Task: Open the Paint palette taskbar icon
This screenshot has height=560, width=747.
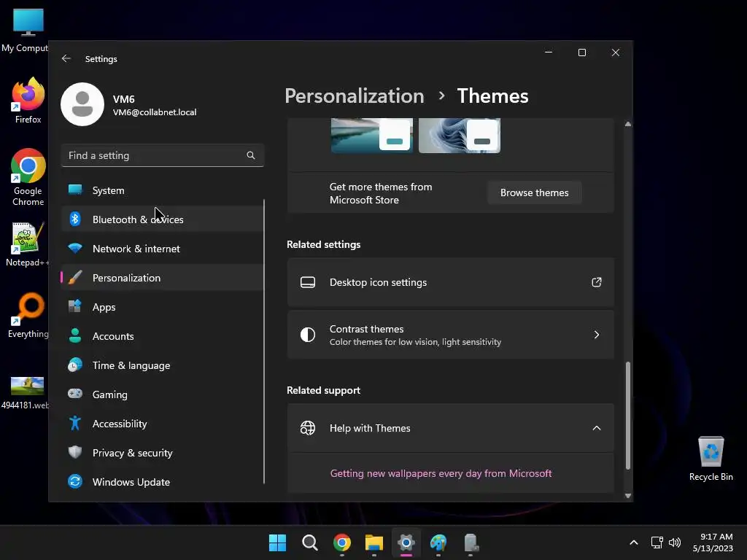Action: click(438, 542)
